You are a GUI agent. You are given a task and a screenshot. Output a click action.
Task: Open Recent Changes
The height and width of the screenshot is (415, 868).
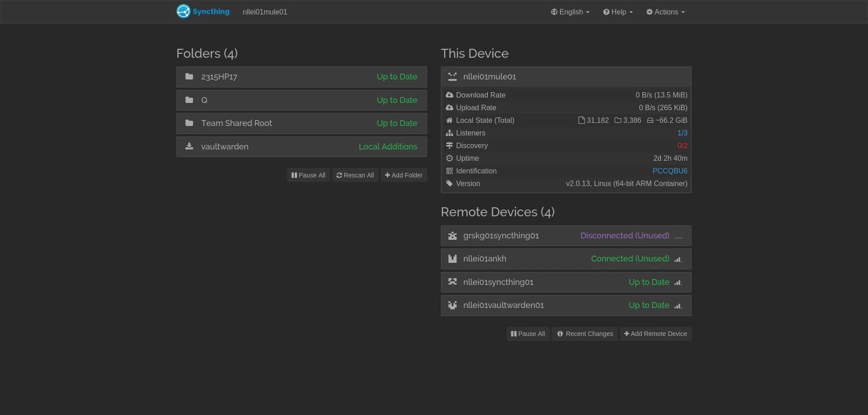585,334
